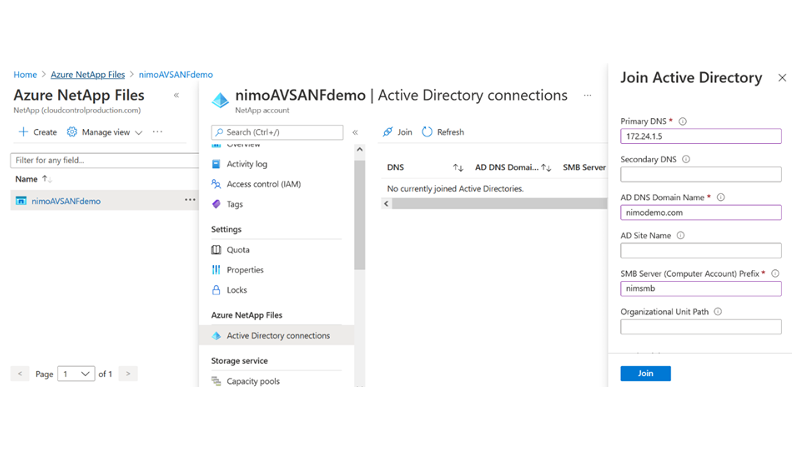Click the Join icon in the toolbar

point(388,132)
